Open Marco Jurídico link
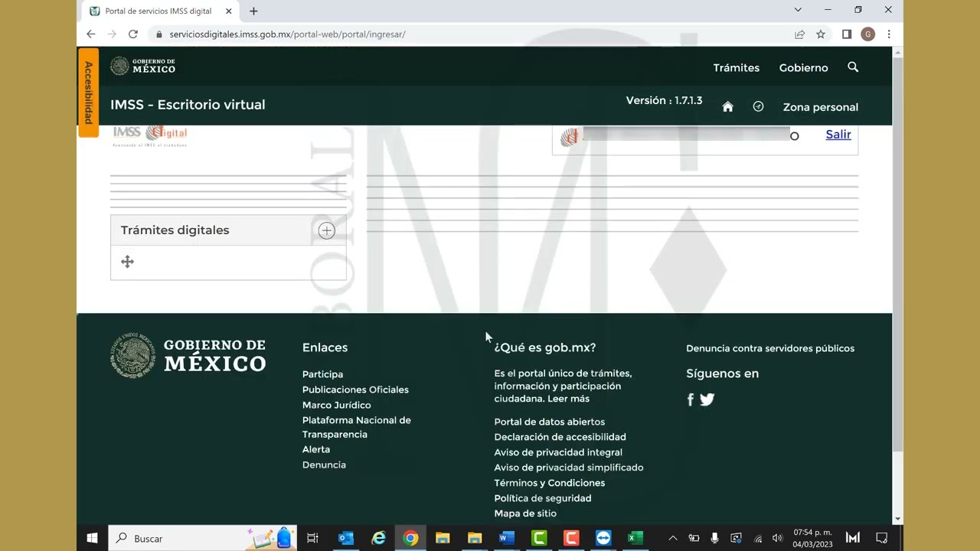The height and width of the screenshot is (551, 980). [x=336, y=405]
